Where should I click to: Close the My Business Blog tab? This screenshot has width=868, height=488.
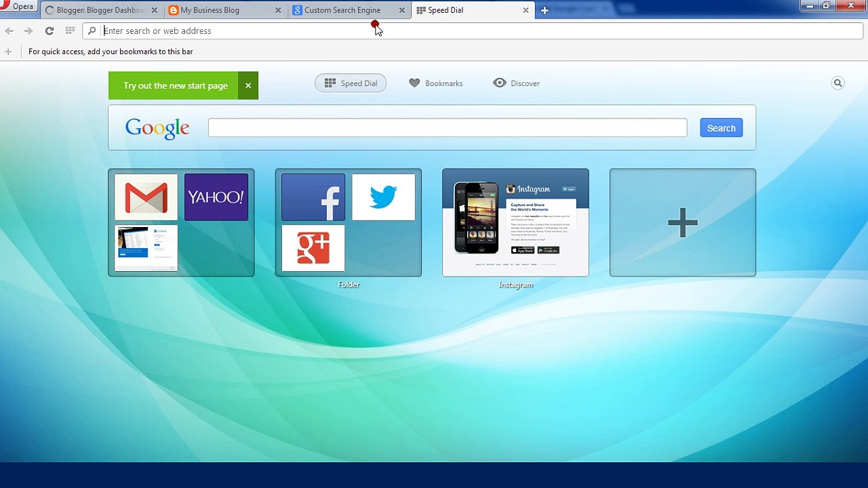pyautogui.click(x=278, y=10)
